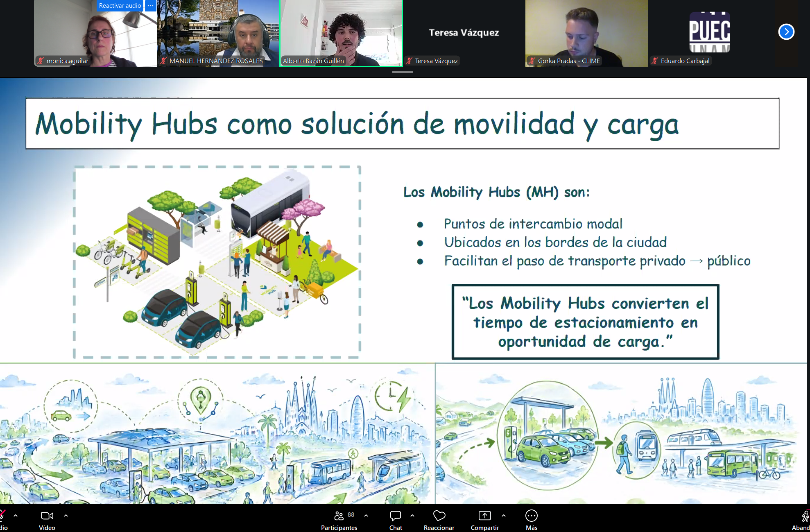
Task: Expand the Chat options caret
Action: pos(412,516)
